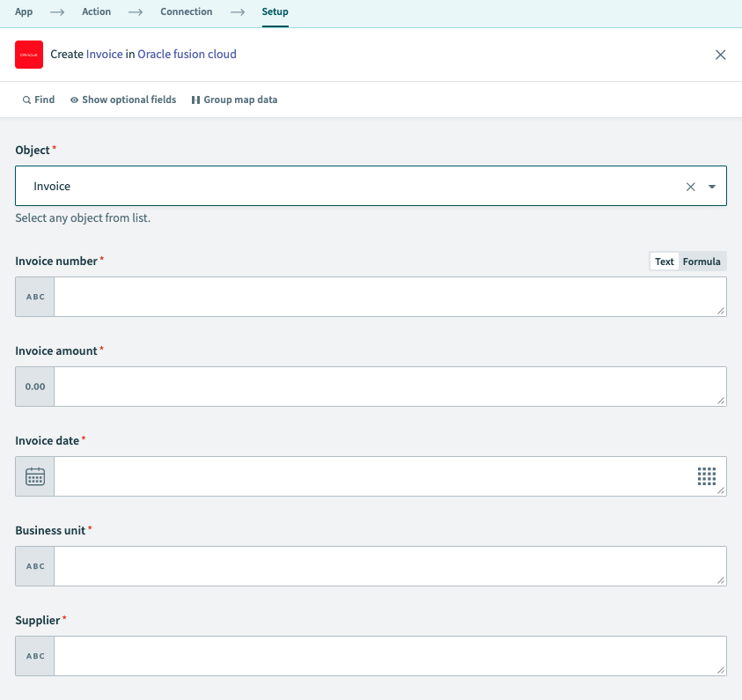This screenshot has height=700, width=742.
Task: Switch Invoice number input to Formula mode
Action: pos(702,261)
